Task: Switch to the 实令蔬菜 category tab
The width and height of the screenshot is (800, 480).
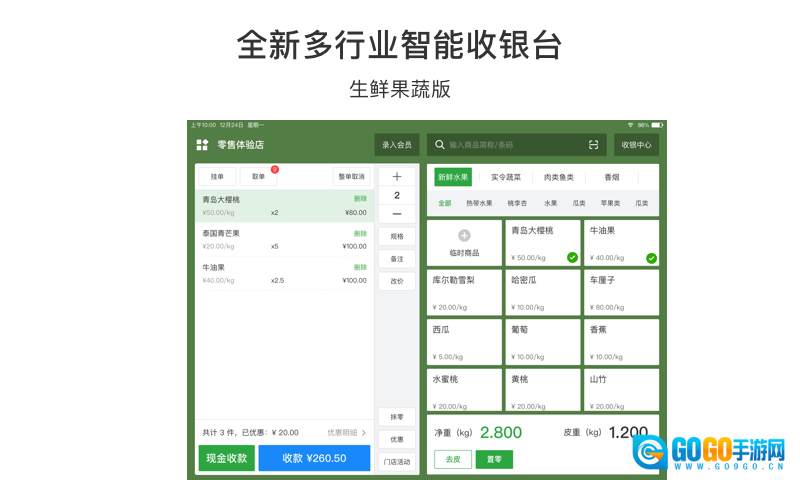Action: click(x=505, y=177)
